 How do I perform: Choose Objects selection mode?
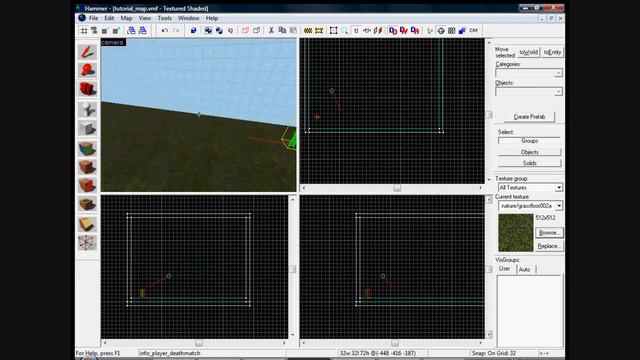[x=529, y=152]
